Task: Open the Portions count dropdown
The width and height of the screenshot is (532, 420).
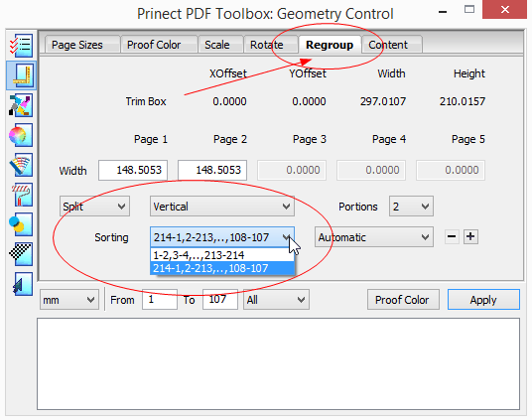Action: [411, 207]
